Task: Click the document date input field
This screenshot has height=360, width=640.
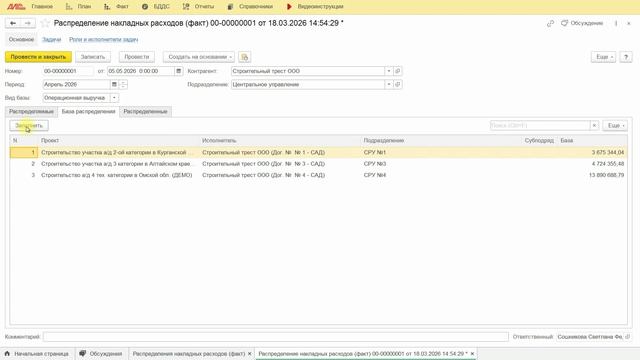Action: pos(141,71)
